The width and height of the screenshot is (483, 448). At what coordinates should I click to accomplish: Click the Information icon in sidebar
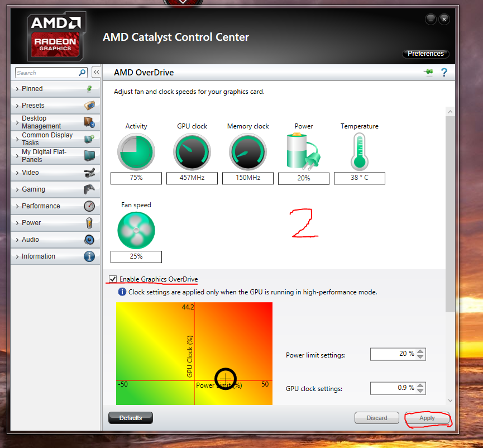point(89,256)
